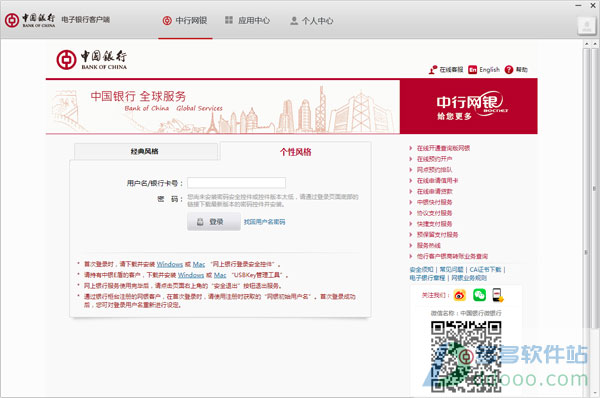This screenshot has height=398, width=600.
Task: Open the 快捷支付服务 link
Action: tap(434, 223)
